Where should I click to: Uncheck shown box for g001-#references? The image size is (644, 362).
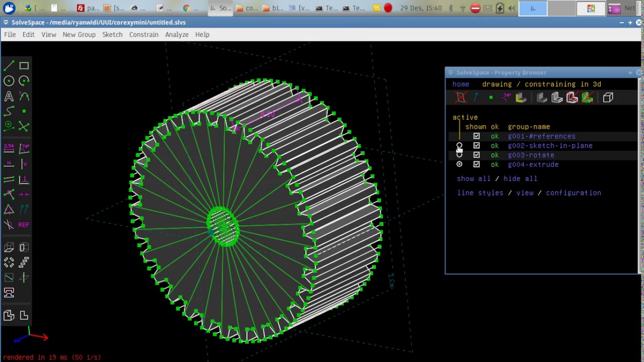[476, 136]
